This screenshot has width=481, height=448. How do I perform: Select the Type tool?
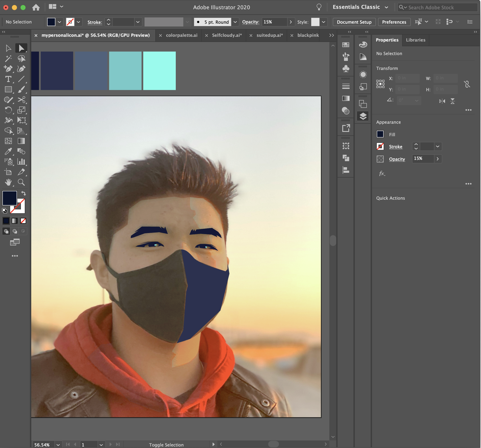coord(8,79)
